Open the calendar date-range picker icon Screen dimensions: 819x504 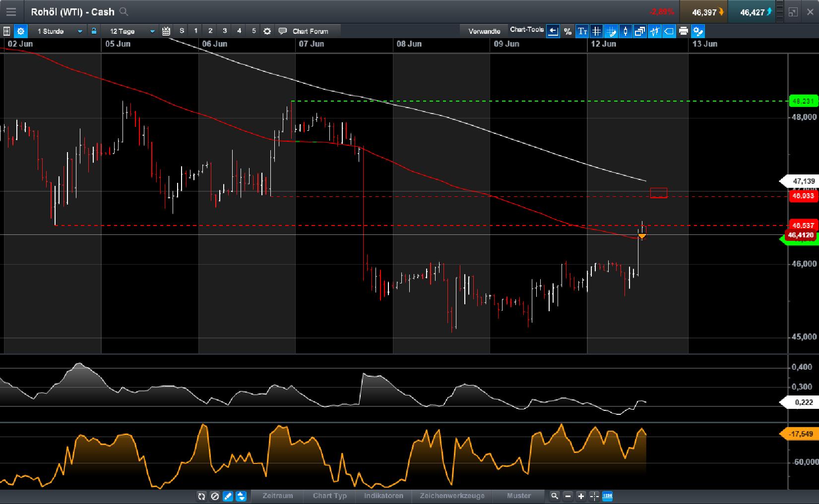pyautogui.click(x=166, y=31)
